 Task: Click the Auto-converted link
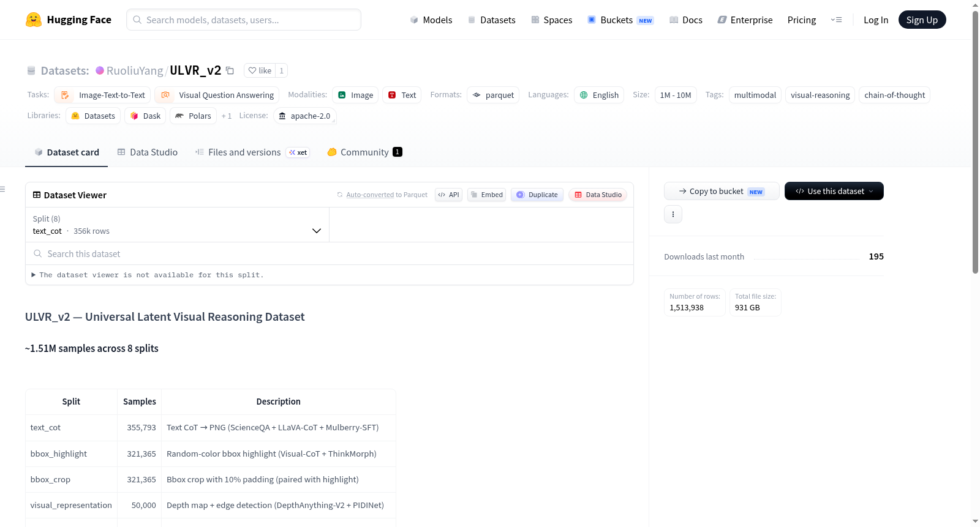click(x=370, y=195)
